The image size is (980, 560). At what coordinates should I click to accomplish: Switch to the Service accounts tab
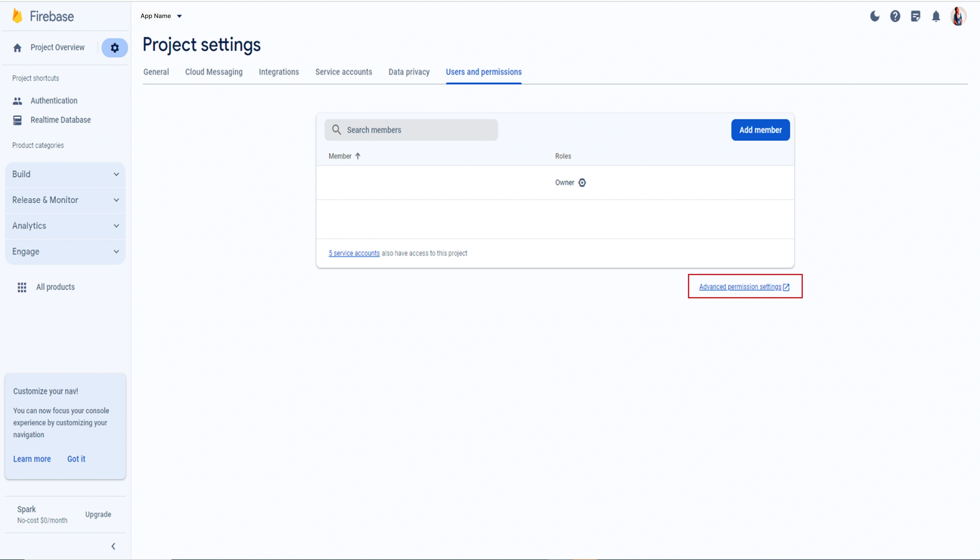click(344, 72)
